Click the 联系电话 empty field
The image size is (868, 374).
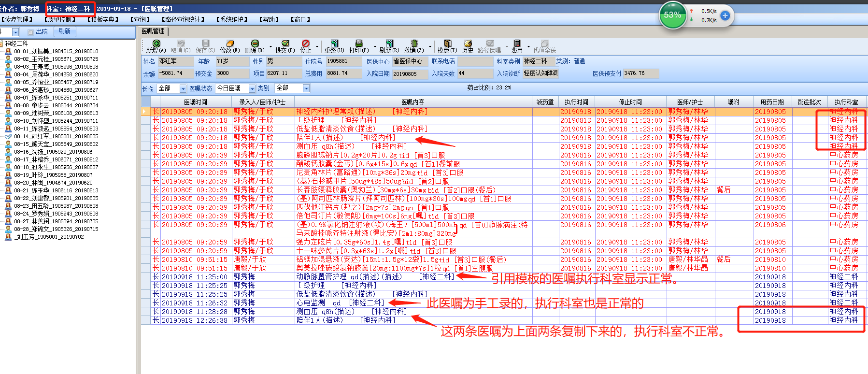[475, 61]
